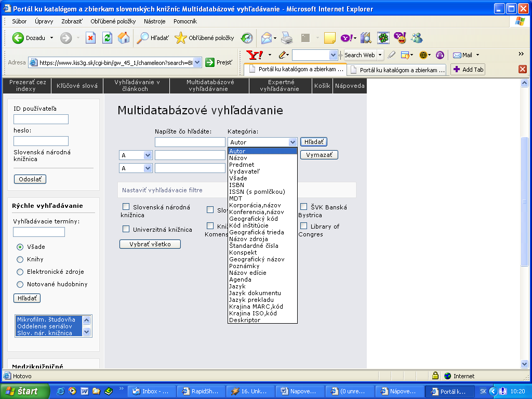The width and height of the screenshot is (532, 399).
Task: Click the Print icon in toolbar
Action: [287, 38]
